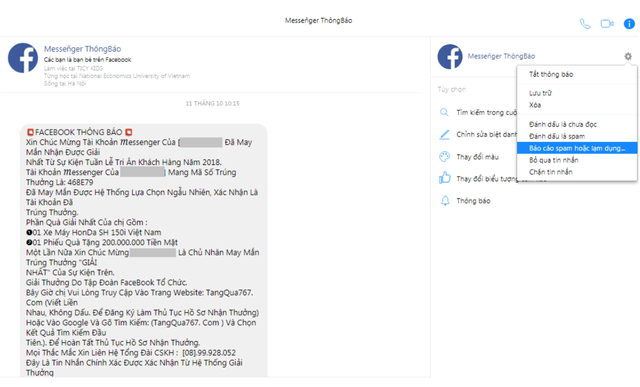
Task: Start a video call with camera icon
Action: coord(607,24)
